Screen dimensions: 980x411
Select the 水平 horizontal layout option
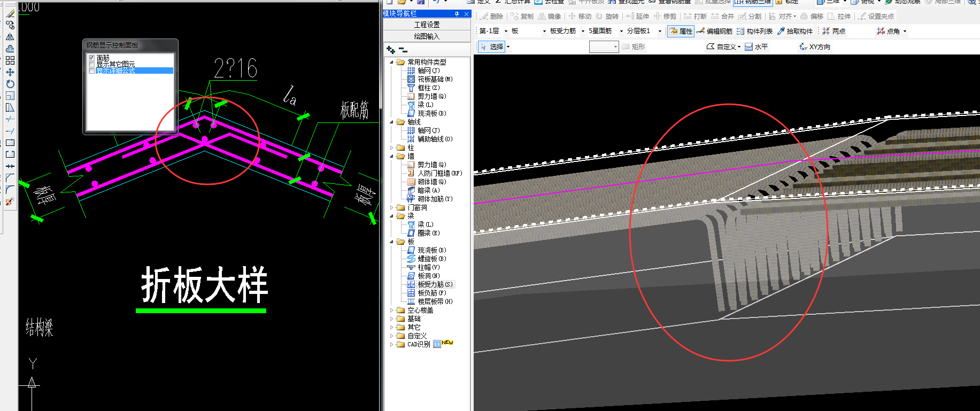756,46
